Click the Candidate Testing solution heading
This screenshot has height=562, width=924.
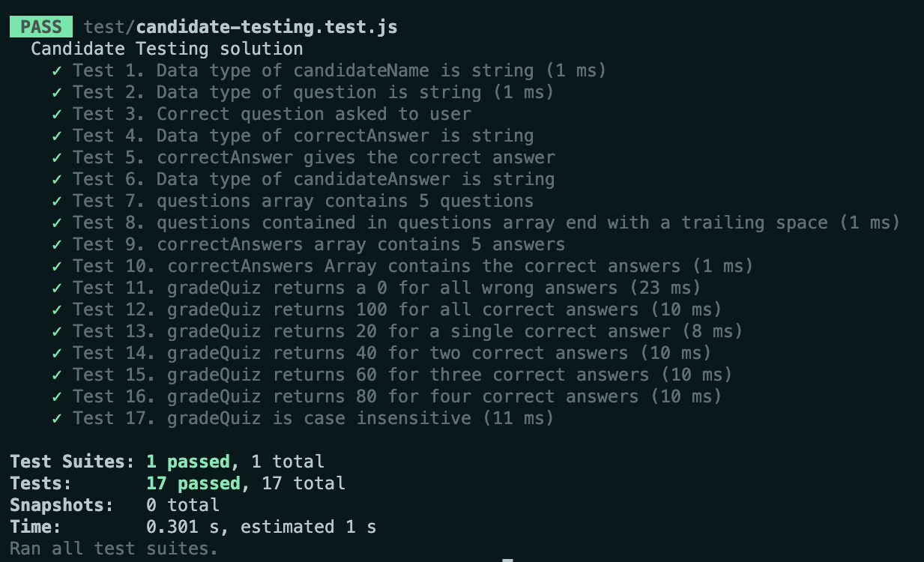(166, 49)
